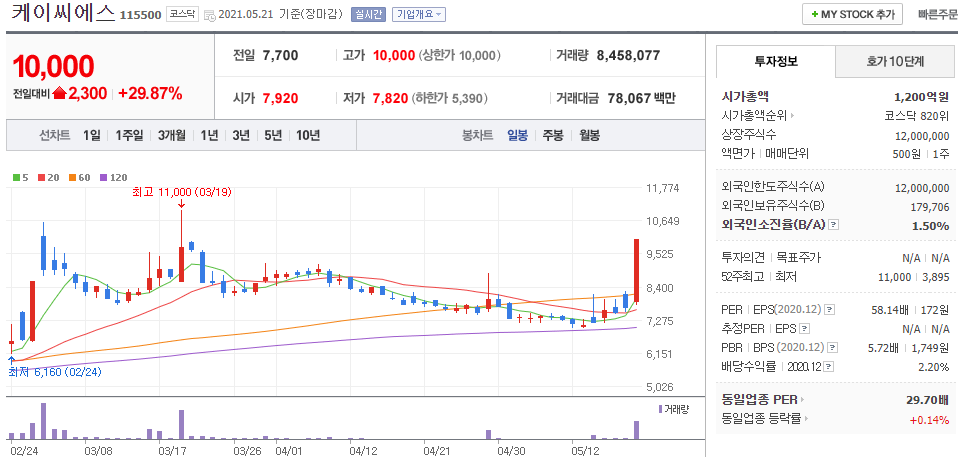Select the 1주일 line chart period
The width and height of the screenshot is (958, 457).
click(x=129, y=135)
